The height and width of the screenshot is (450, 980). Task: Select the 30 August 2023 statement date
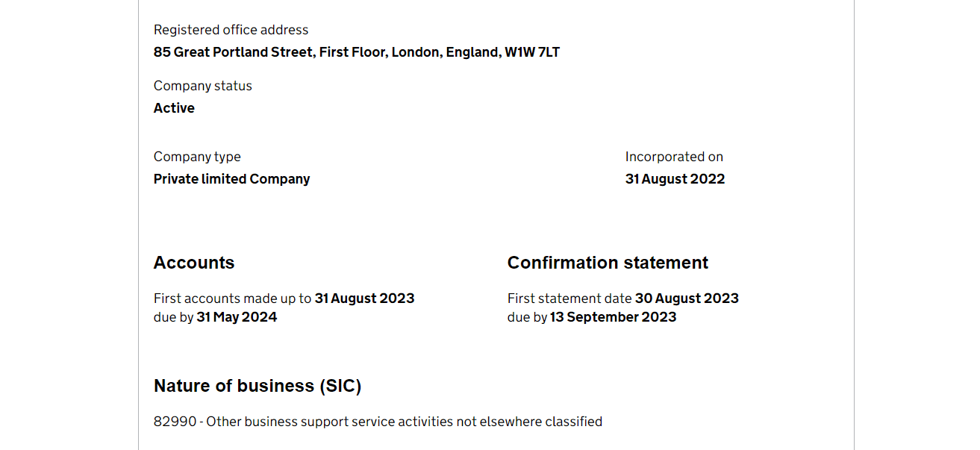coord(687,299)
